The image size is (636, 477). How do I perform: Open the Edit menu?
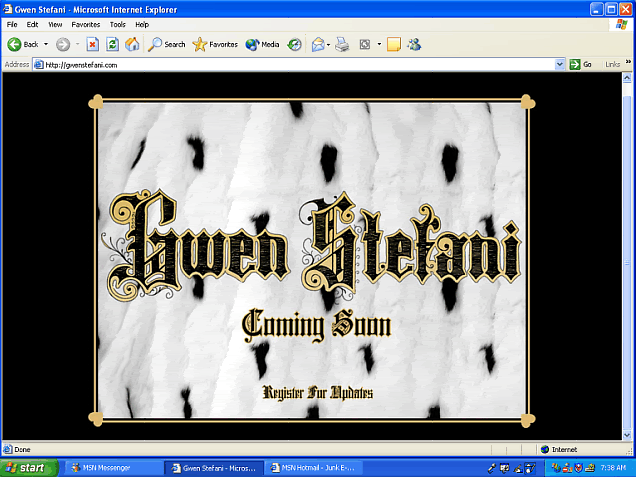click(x=32, y=24)
